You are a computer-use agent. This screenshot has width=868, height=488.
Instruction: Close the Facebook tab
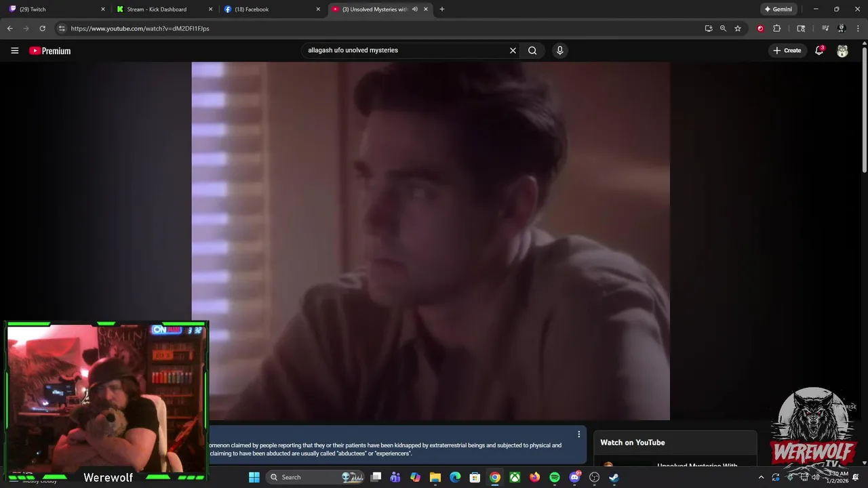318,9
